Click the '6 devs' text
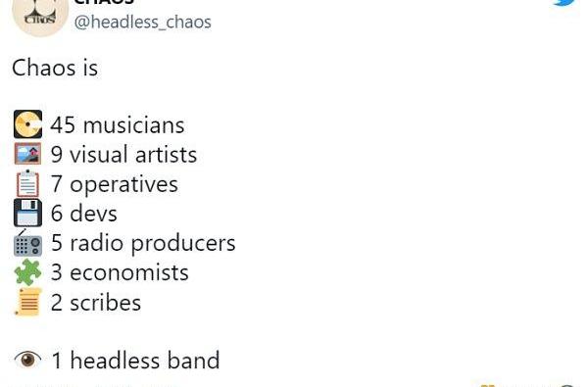This screenshot has width=588, height=387. pyautogui.click(x=84, y=214)
